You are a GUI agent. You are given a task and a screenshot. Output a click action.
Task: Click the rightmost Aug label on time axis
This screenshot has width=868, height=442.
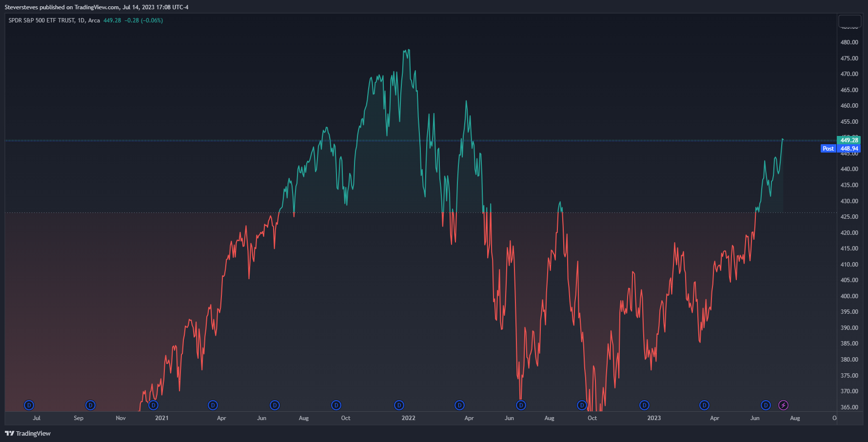(795, 418)
